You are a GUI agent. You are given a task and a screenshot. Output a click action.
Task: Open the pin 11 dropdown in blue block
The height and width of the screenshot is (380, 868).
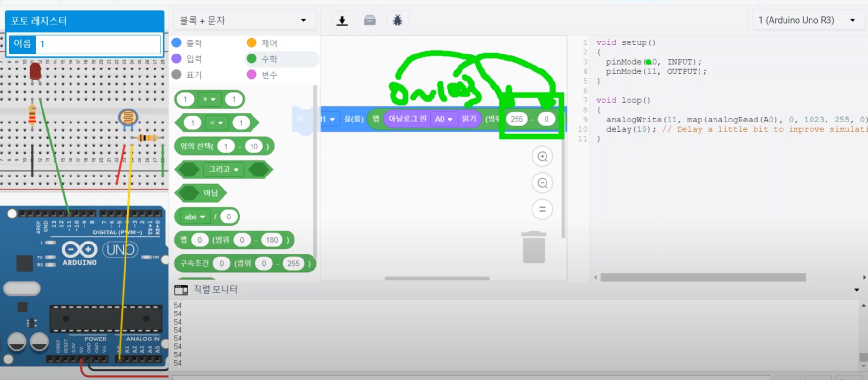(328, 119)
